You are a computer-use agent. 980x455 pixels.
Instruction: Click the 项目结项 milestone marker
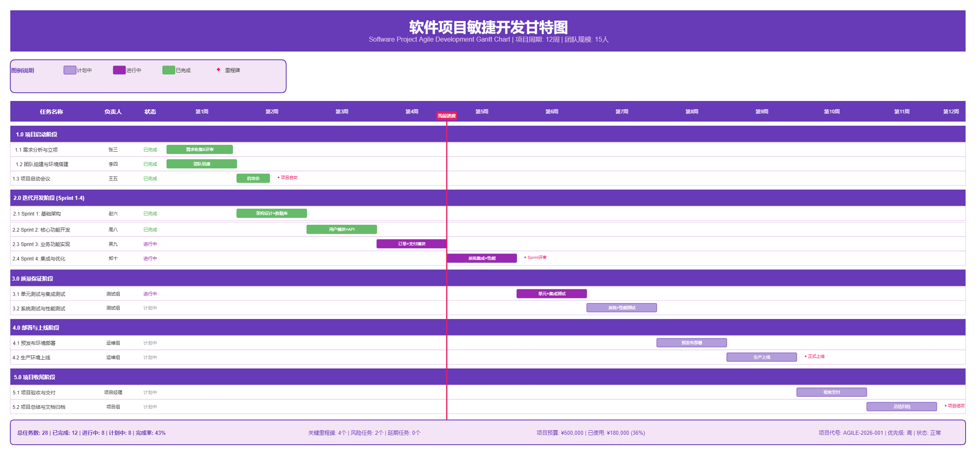946,406
